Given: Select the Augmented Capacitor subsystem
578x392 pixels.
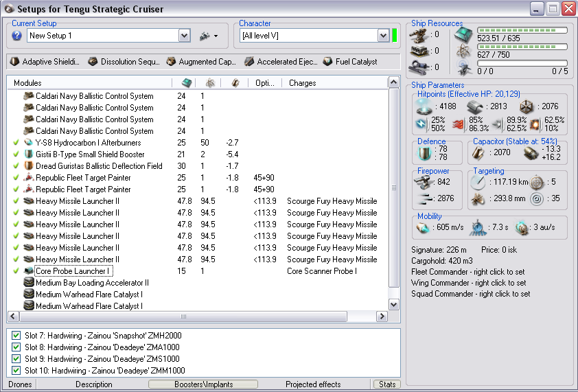Looking at the screenshot, I should (x=201, y=62).
